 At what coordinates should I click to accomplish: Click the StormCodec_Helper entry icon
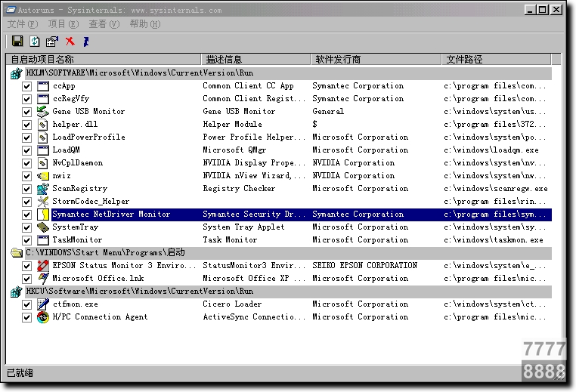[x=43, y=202]
